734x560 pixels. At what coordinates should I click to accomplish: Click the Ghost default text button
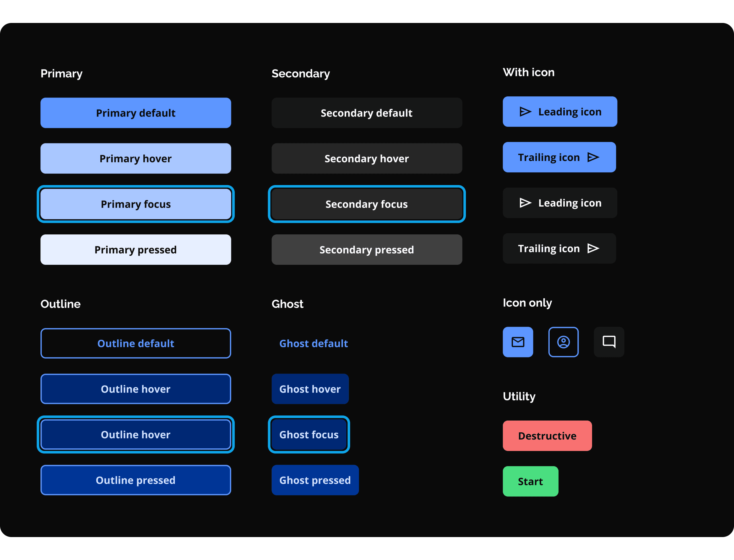point(313,343)
